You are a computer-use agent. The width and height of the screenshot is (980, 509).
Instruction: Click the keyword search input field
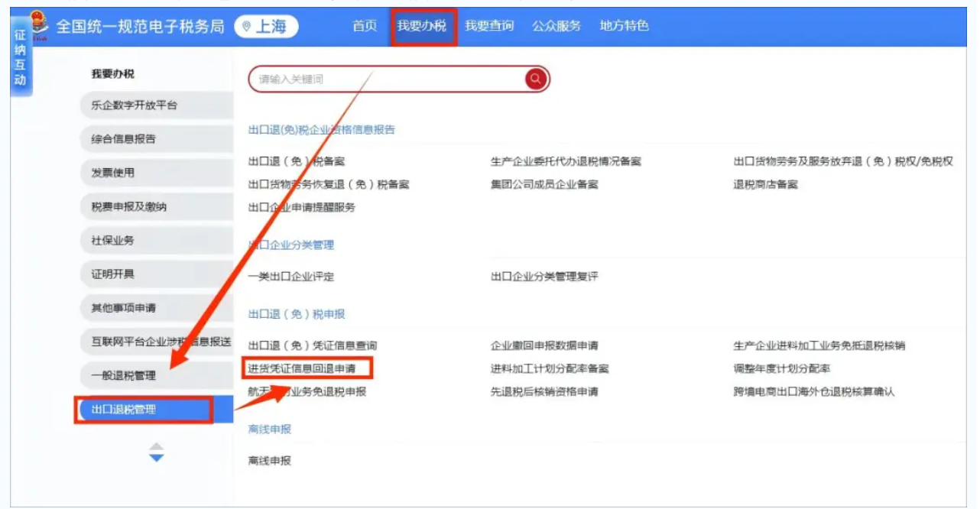[x=386, y=79]
